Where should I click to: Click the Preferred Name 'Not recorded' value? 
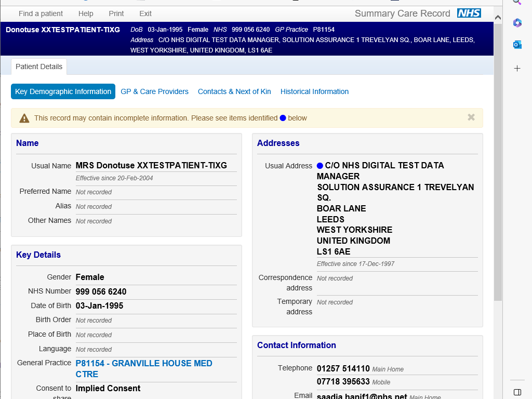[x=94, y=192]
